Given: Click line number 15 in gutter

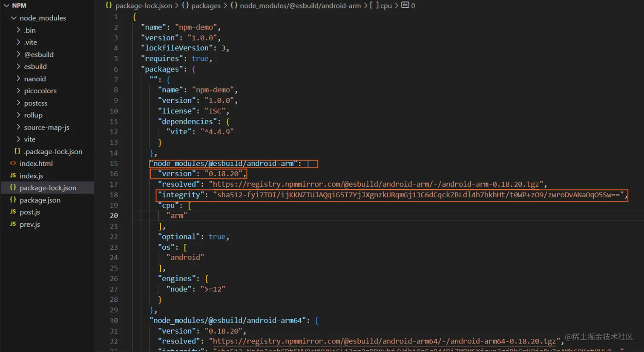Looking at the screenshot, I should [x=114, y=163].
